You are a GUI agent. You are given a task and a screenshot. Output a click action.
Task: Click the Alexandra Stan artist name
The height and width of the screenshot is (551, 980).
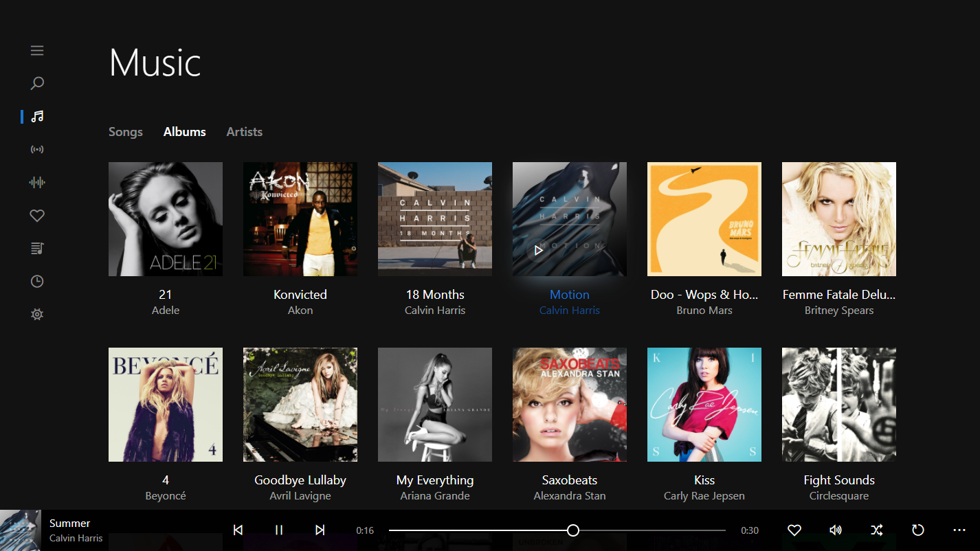click(570, 496)
